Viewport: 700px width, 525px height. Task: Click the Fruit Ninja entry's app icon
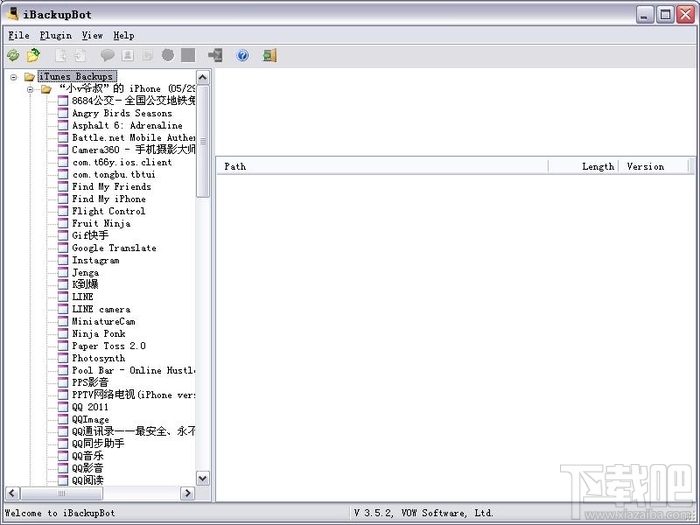click(63, 224)
